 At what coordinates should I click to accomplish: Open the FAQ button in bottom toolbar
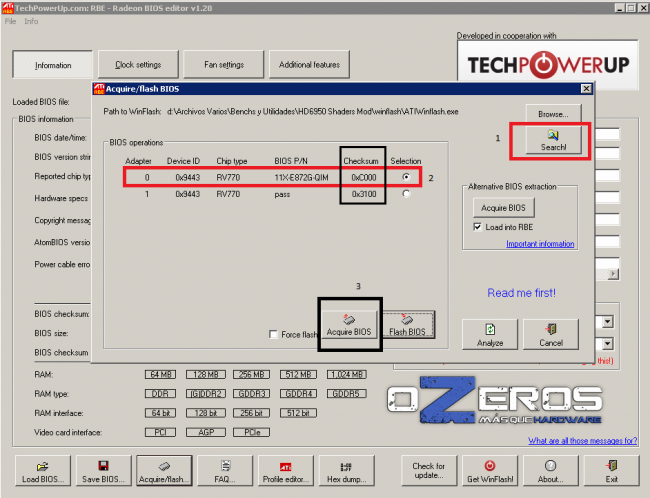click(x=226, y=470)
